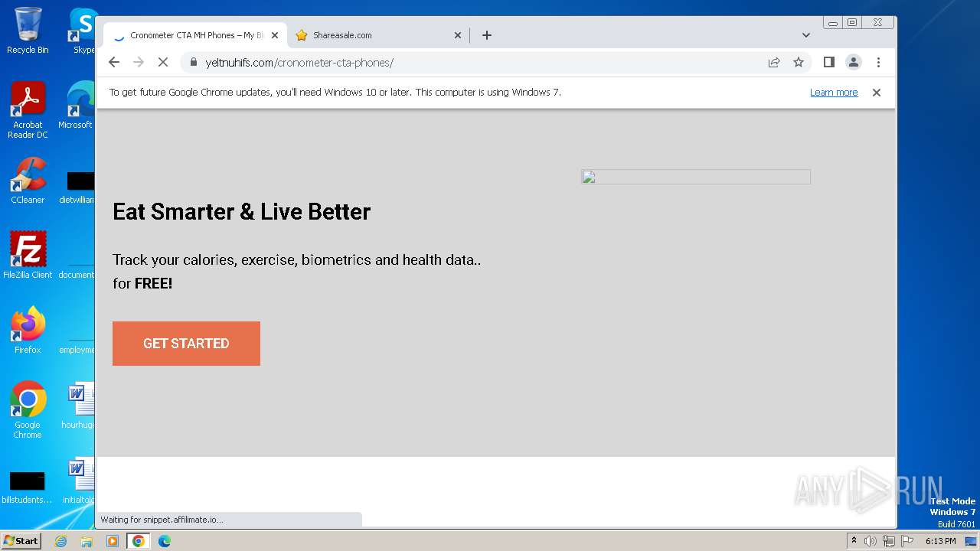Open the Chrome profile menu
This screenshot has height=551, width=980.
point(854,62)
